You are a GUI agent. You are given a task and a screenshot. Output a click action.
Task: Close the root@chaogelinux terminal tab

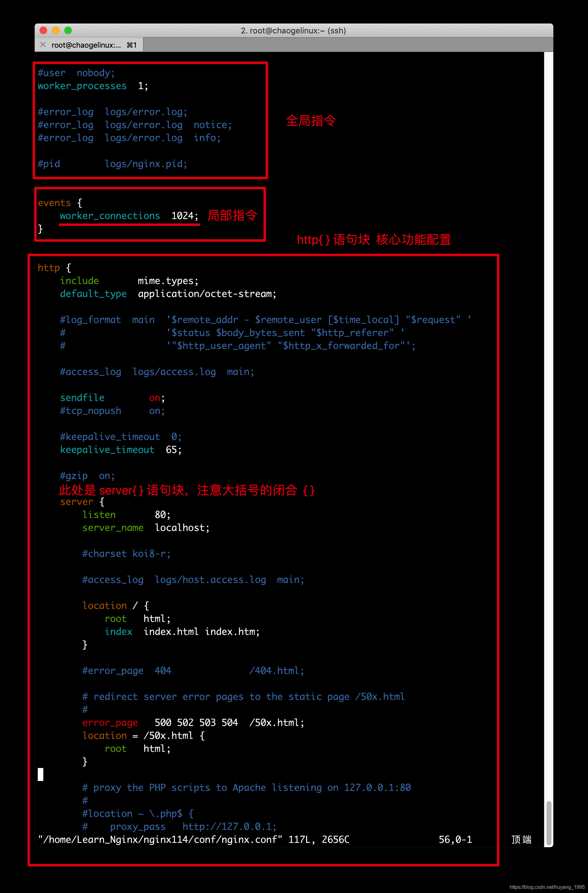click(43, 45)
